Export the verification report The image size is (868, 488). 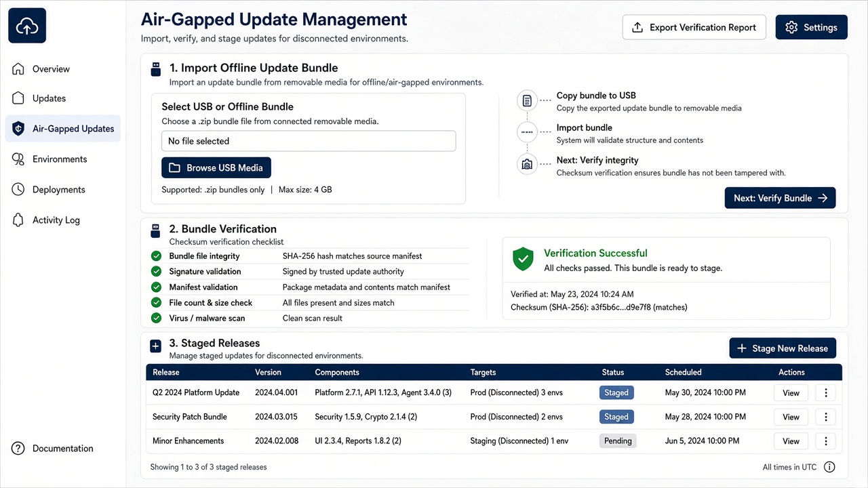pos(694,27)
